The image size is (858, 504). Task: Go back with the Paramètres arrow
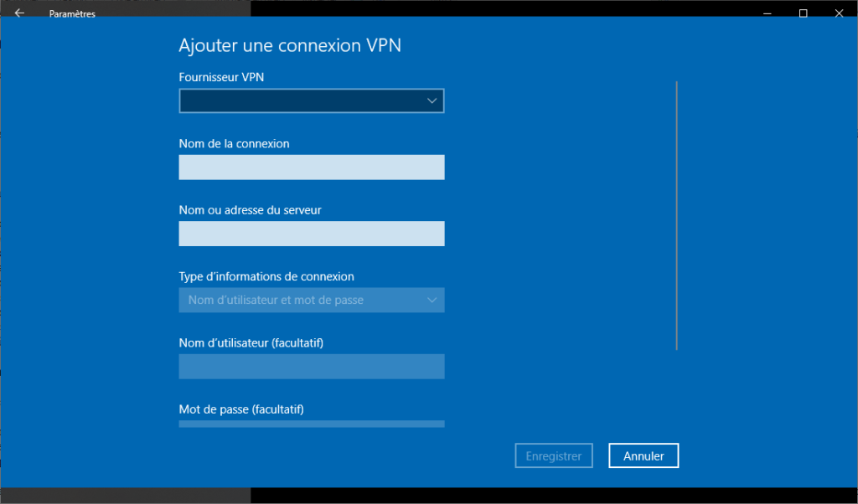pyautogui.click(x=20, y=13)
